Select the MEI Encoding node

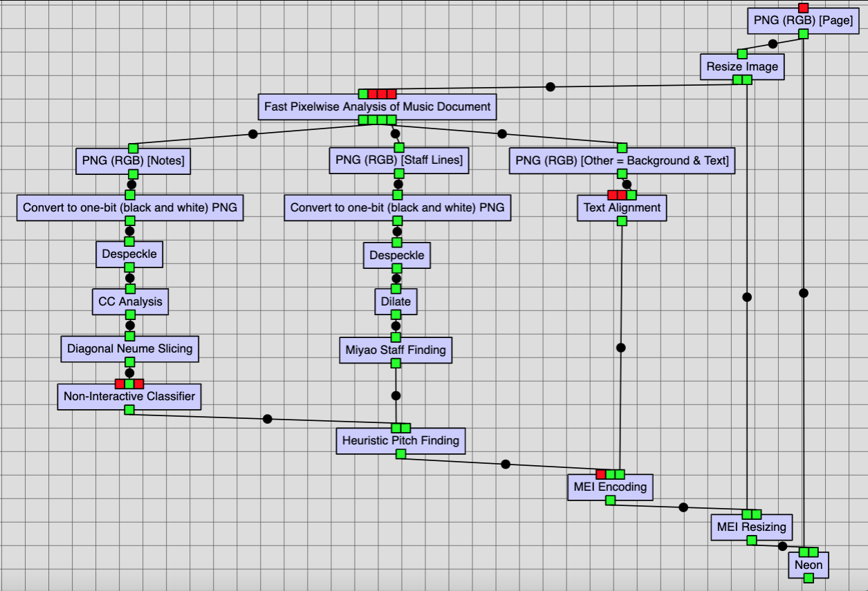[610, 487]
